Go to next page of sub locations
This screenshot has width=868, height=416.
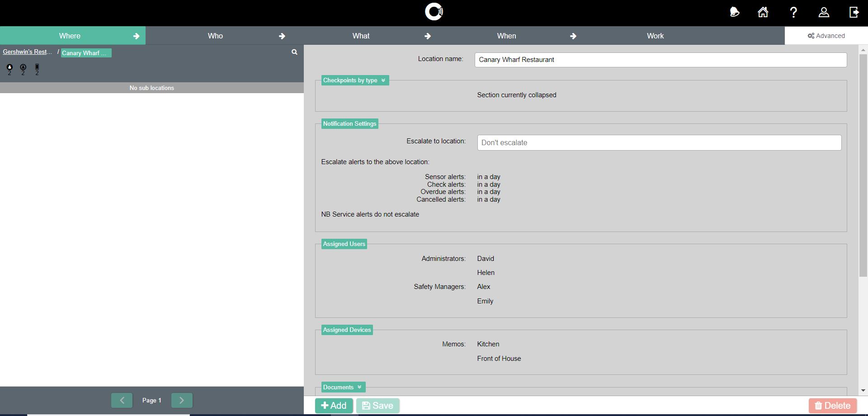(x=182, y=400)
